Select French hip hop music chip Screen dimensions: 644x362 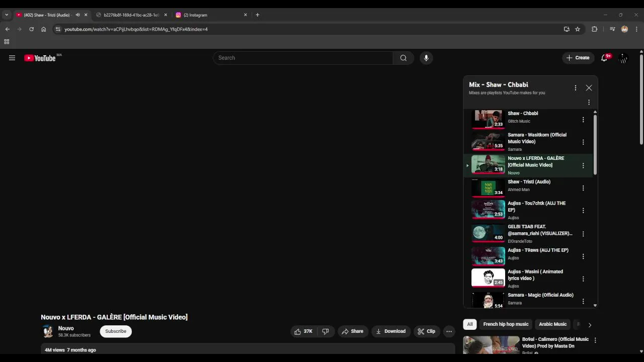pyautogui.click(x=506, y=324)
